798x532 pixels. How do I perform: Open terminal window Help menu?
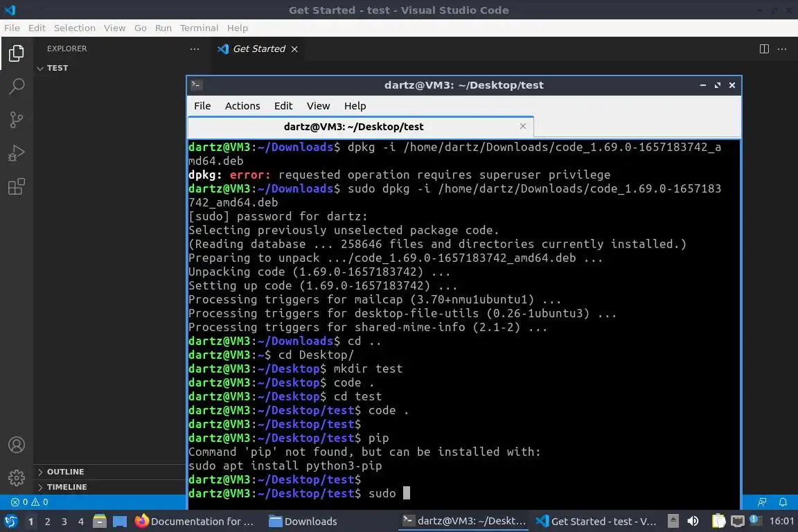355,106
